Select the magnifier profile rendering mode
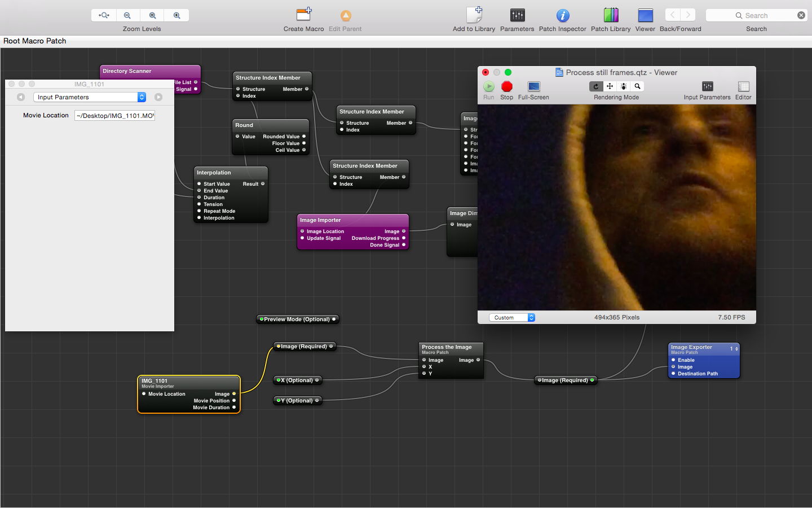Image resolution: width=812 pixels, height=508 pixels. pyautogui.click(x=637, y=86)
